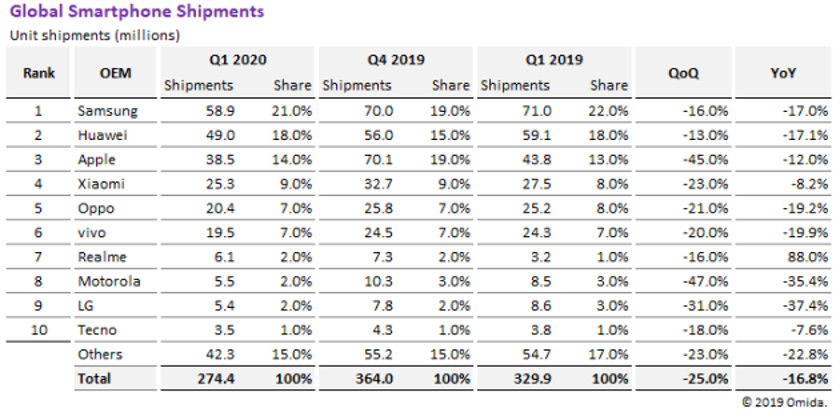Screen dimensions: 840x420
Task: Click the Huawei OEM cell
Action: pyautogui.click(x=102, y=135)
